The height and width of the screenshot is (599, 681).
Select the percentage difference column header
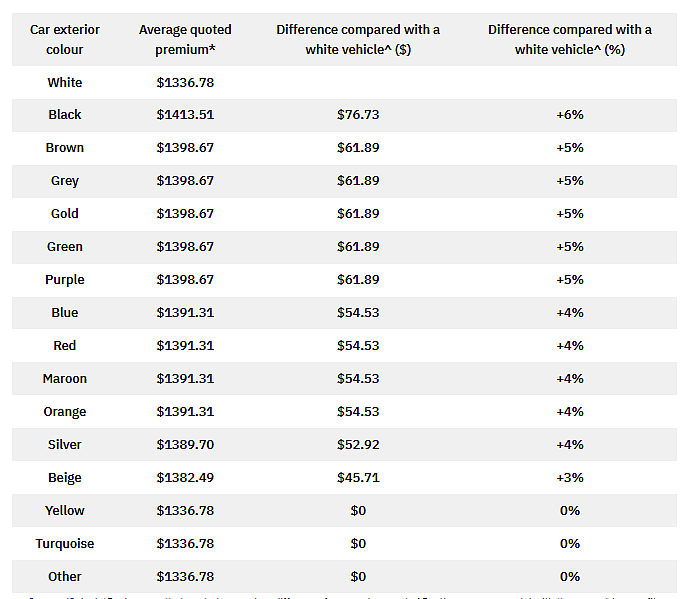click(x=570, y=40)
